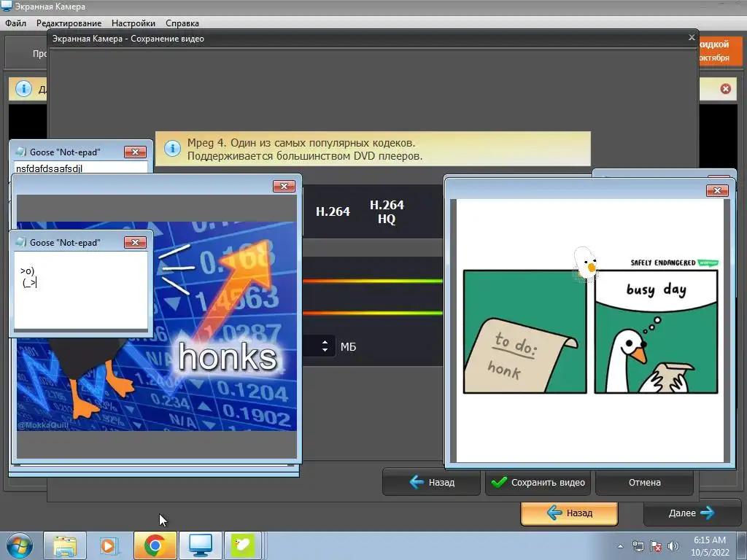747x560 pixels.
Task: Click the lower quality gradient slider
Action: 373,313
